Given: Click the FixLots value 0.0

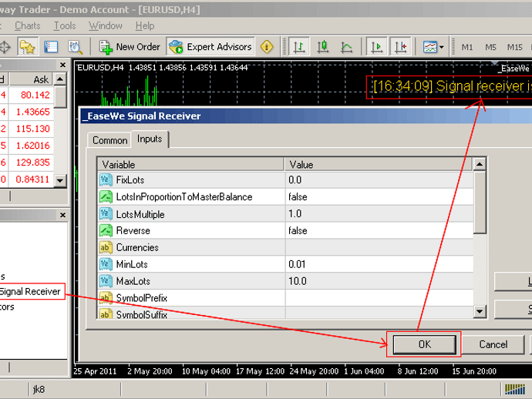Looking at the screenshot, I should tap(379, 179).
